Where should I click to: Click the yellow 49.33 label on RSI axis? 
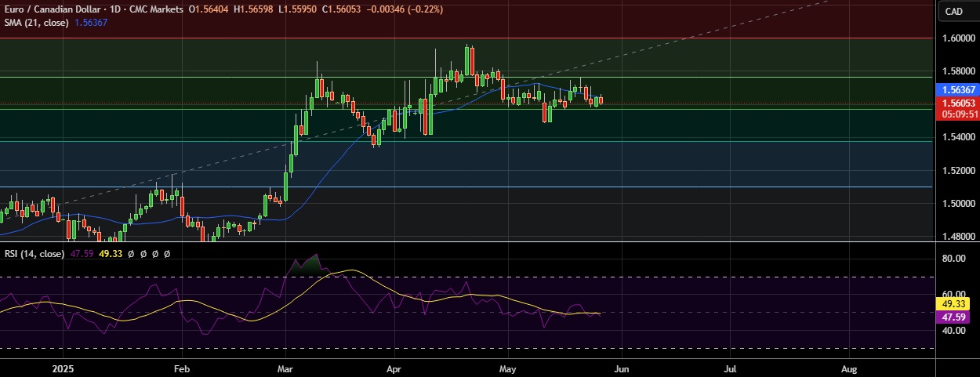coord(953,304)
